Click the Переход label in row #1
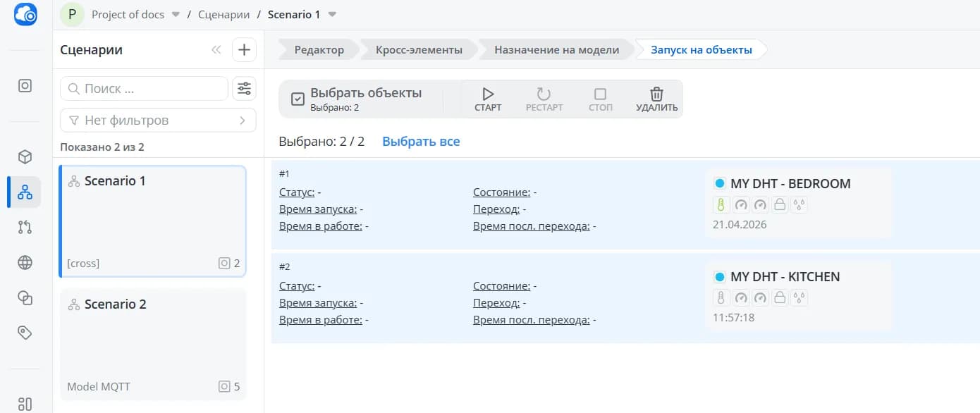Viewport: 980px width, 413px height. [496, 209]
